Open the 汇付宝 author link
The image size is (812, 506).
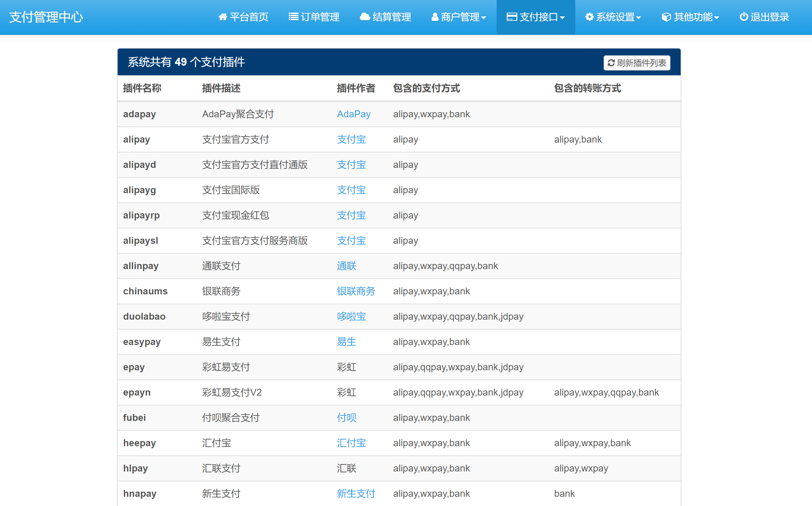351,443
